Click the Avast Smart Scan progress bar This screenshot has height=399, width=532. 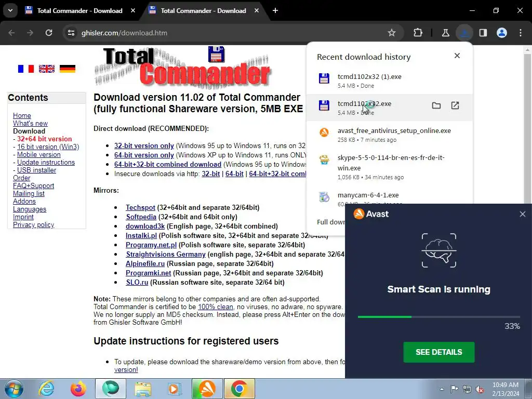tap(438, 317)
